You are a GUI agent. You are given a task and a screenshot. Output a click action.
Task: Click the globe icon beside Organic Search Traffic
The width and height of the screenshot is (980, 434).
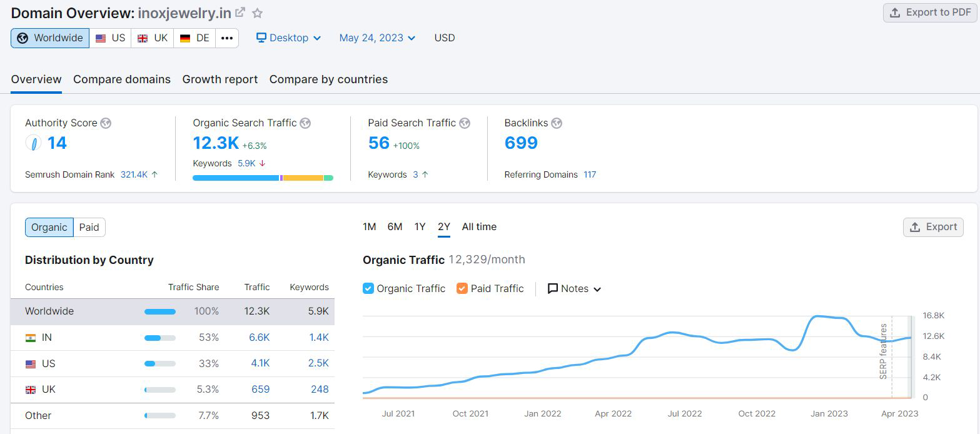pos(305,123)
